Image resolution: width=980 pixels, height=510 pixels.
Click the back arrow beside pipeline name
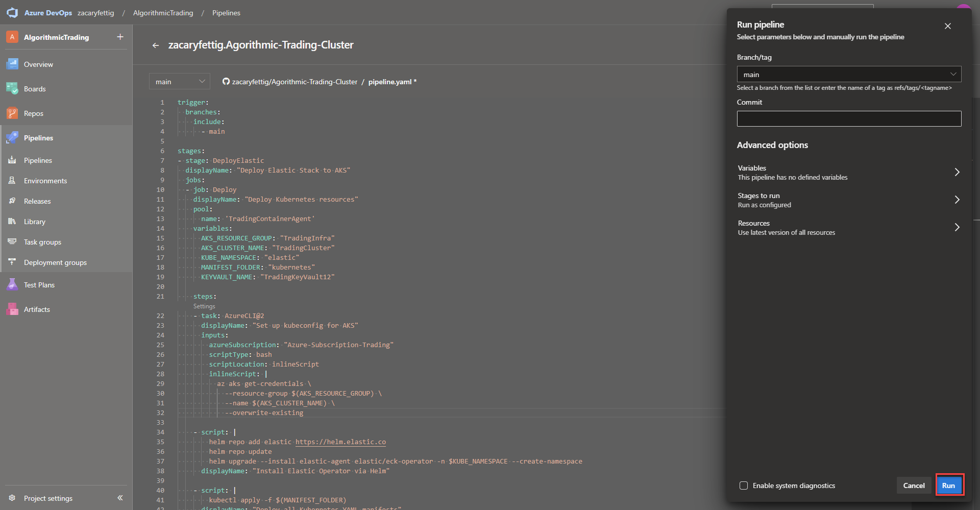point(156,45)
